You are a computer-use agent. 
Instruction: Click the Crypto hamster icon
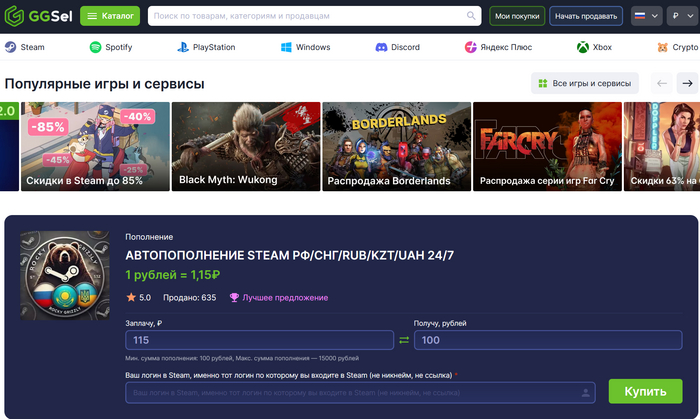(x=663, y=47)
